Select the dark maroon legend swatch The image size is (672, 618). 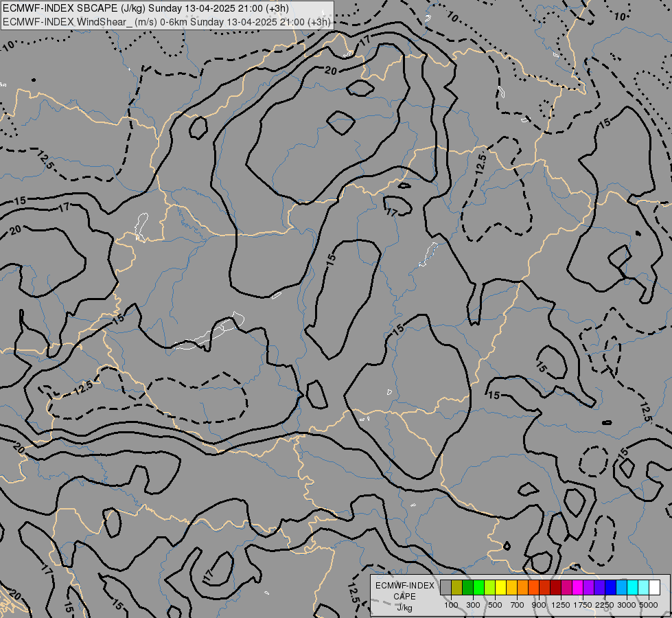(556, 587)
